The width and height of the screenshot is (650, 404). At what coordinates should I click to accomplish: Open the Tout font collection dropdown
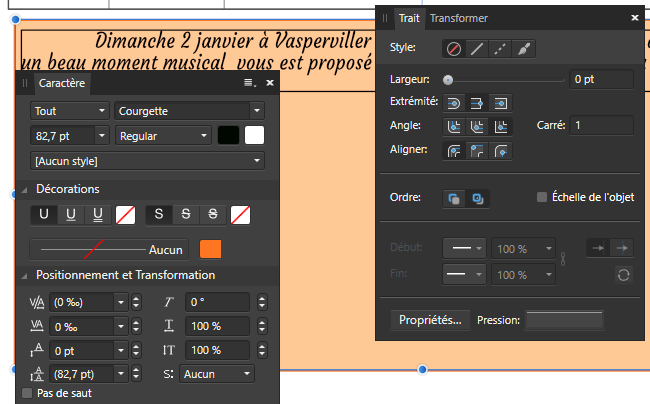(70, 111)
